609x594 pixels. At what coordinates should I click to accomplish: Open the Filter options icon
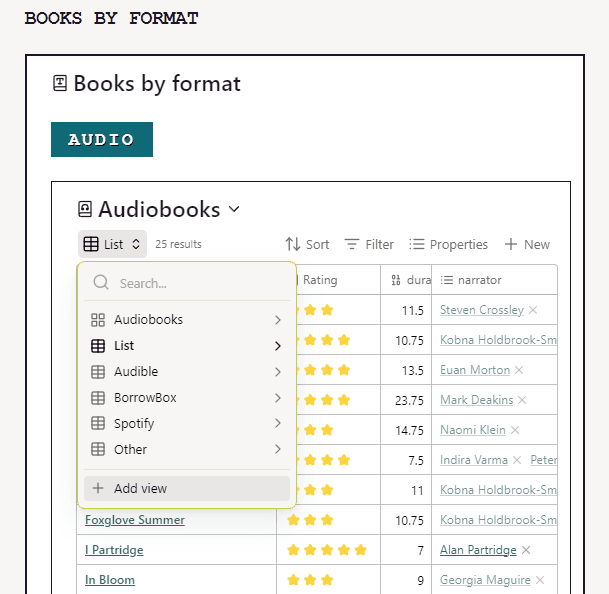[x=352, y=244]
